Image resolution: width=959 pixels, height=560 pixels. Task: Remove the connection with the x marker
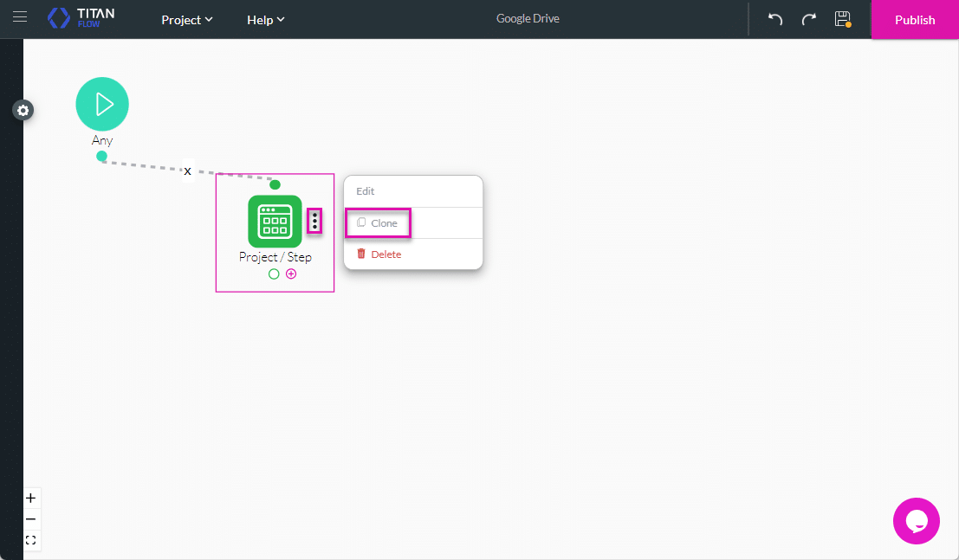click(x=187, y=171)
